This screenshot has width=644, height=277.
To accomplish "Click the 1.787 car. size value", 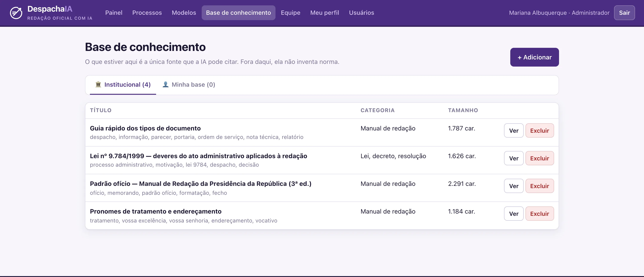I will pos(462,128).
